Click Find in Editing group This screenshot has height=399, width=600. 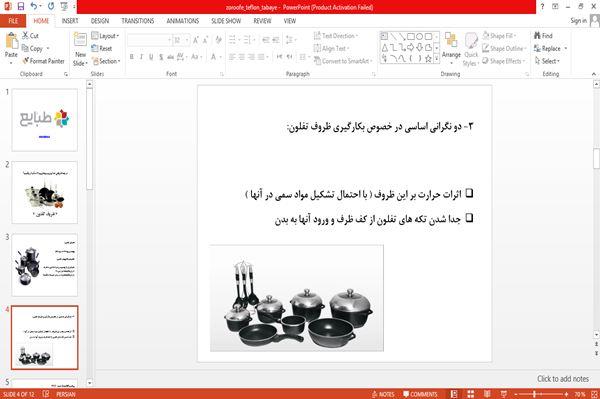tap(543, 36)
